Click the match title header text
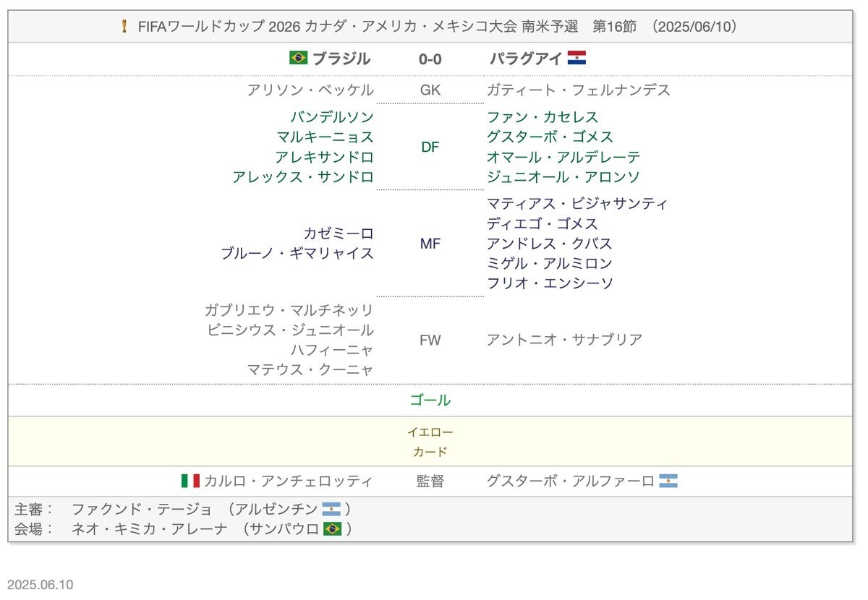Screen dimensions: 868x600 (438, 27)
